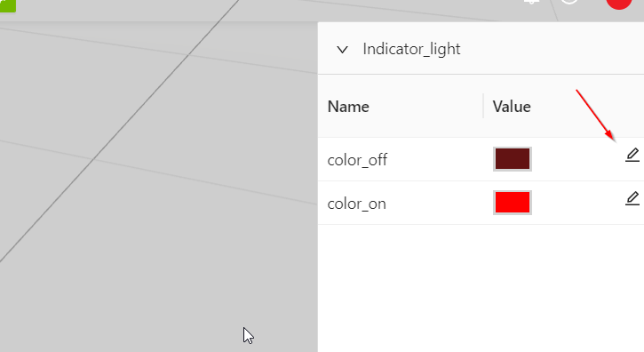This screenshot has height=352, width=644.
Task: Pick the bright red color_on swatch
Action: pyautogui.click(x=513, y=203)
